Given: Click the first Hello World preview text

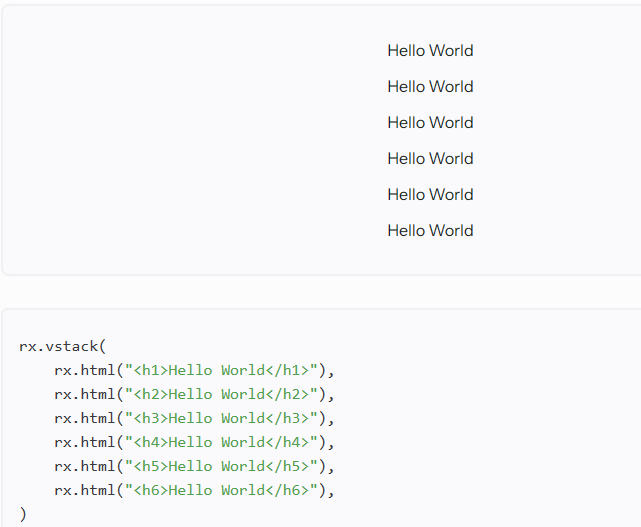Looking at the screenshot, I should [x=430, y=51].
